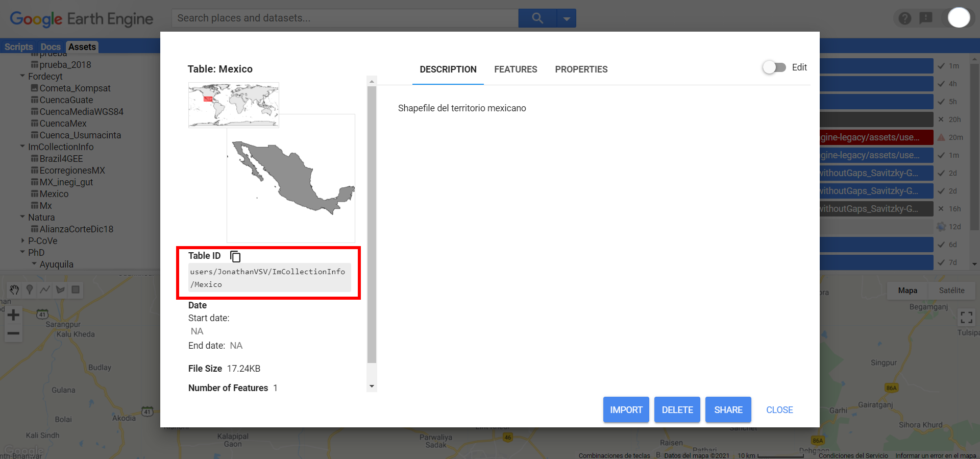Select the add marker map tool
The width and height of the screenshot is (980, 459).
point(30,289)
